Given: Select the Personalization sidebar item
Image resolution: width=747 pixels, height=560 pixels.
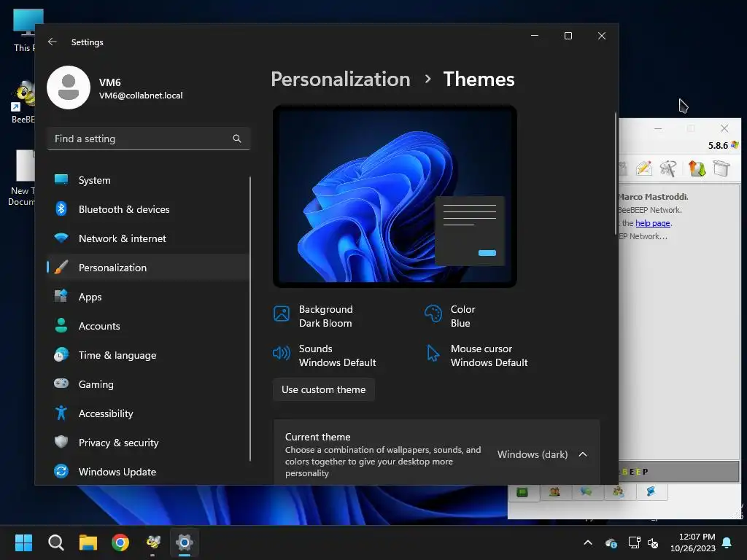Looking at the screenshot, I should (x=149, y=268).
